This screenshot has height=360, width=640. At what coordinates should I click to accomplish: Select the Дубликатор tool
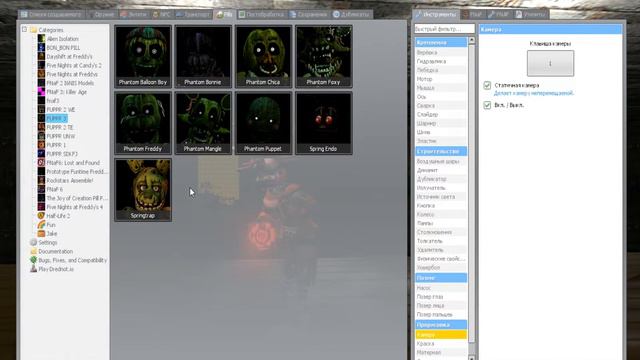point(441,179)
